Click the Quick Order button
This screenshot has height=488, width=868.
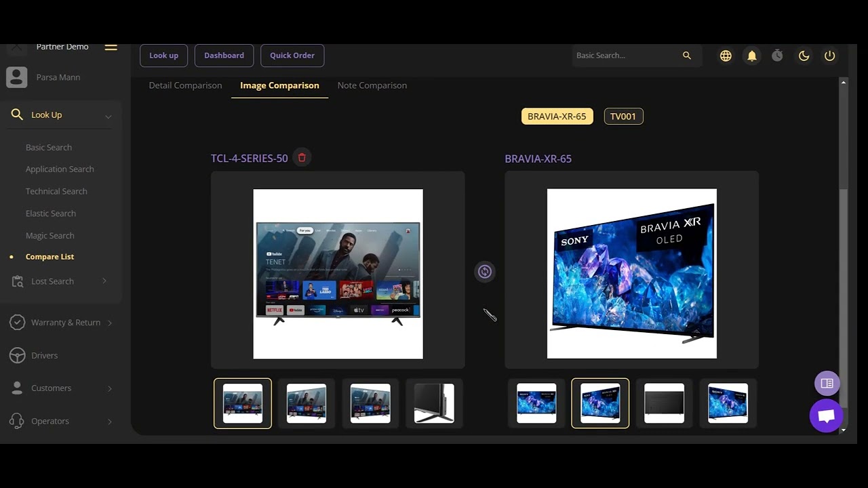(292, 56)
